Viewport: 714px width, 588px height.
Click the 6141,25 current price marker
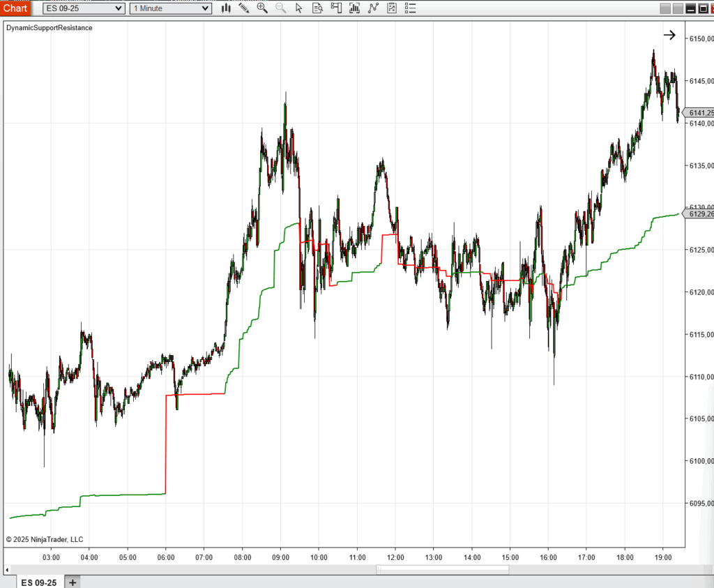699,113
